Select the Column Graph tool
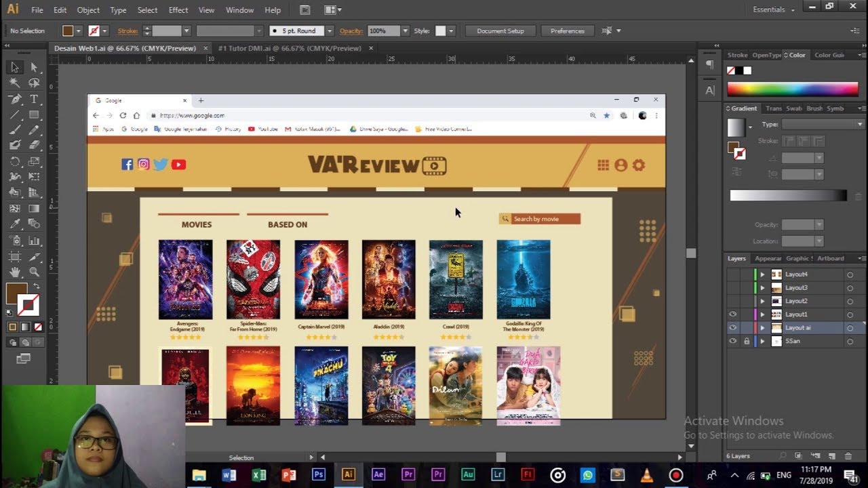868x488 pixels. coord(34,241)
